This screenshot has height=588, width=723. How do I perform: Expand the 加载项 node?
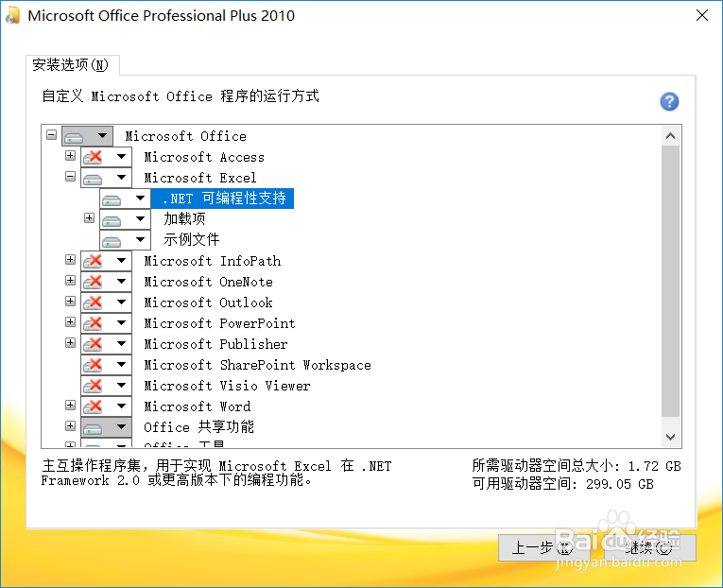click(x=90, y=217)
